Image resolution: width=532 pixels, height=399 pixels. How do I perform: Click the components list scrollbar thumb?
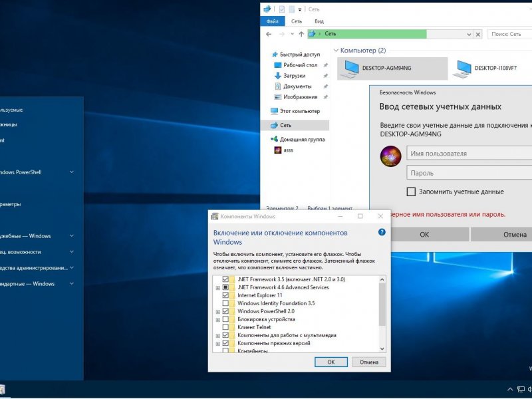tap(382, 305)
